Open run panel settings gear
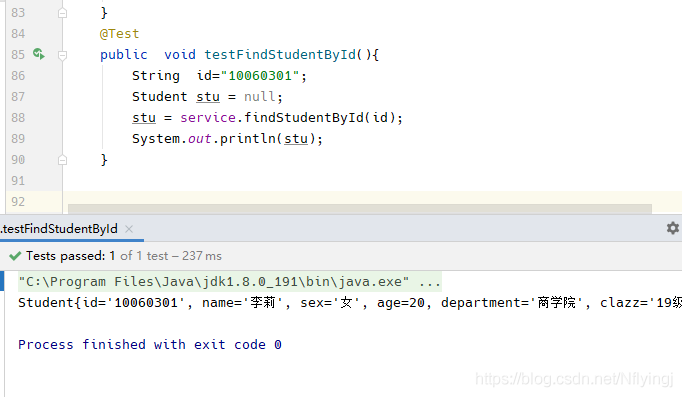682x397 pixels. [672, 228]
